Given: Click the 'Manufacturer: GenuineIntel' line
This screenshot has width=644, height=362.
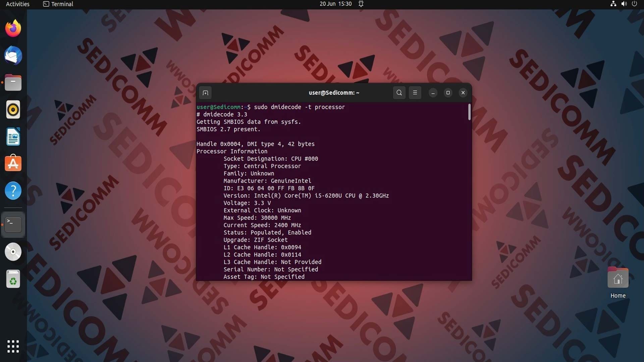Looking at the screenshot, I should pos(267,181).
